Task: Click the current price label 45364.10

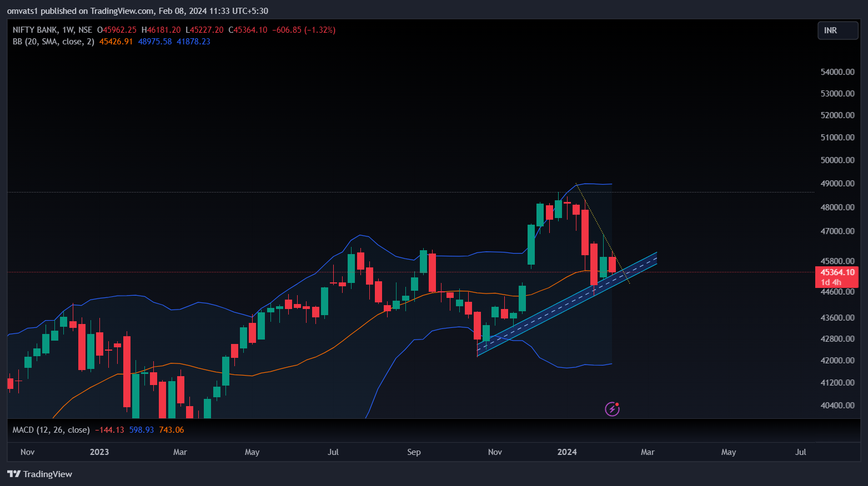Action: tap(837, 272)
